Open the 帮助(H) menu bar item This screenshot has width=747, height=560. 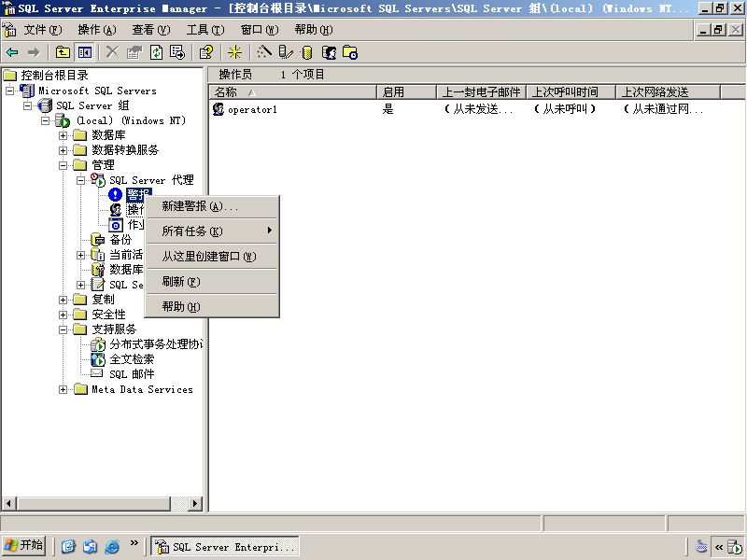[x=314, y=30]
